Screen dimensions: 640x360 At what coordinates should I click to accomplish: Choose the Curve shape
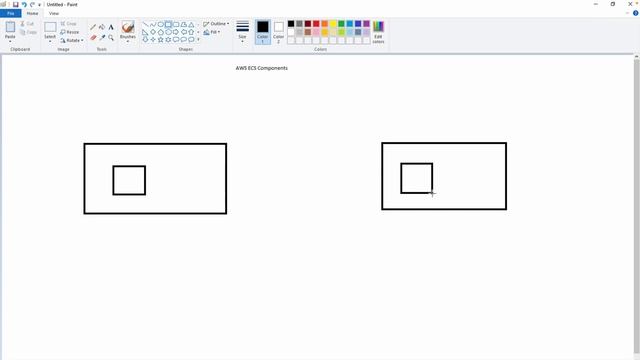(153, 24)
